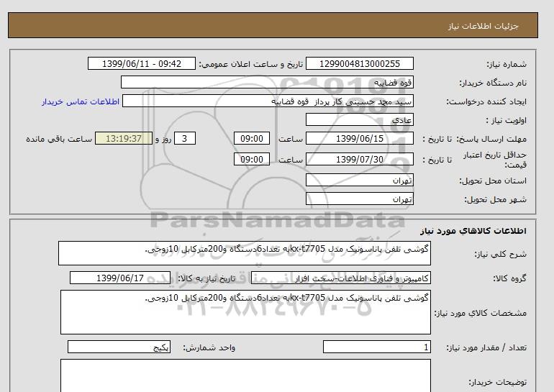Click the label توضیحات خریدار
Screen dimensions: 554x392
[497, 382]
